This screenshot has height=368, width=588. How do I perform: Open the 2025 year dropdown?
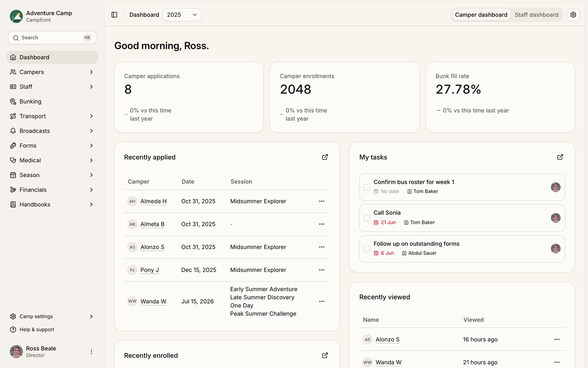tap(182, 15)
